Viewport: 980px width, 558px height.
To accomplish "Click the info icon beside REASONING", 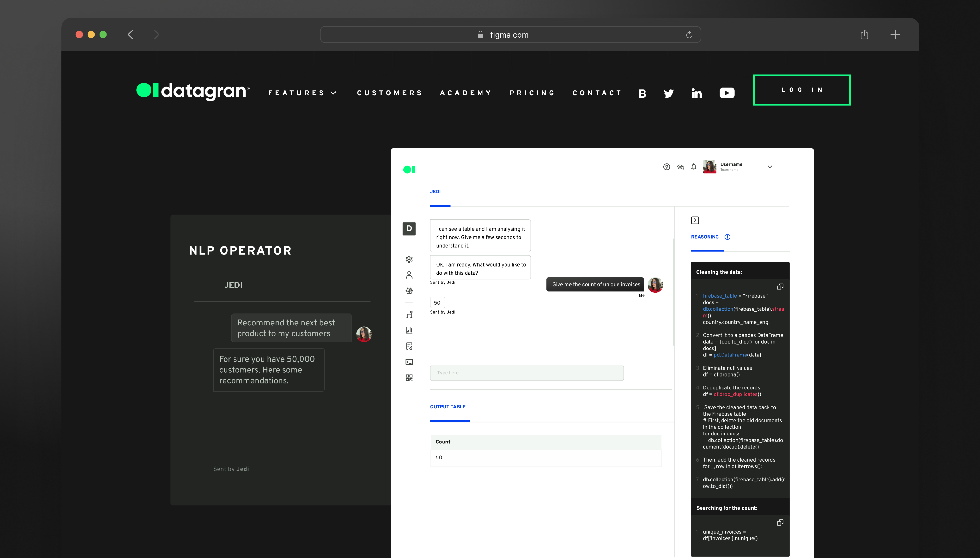I will [x=727, y=237].
